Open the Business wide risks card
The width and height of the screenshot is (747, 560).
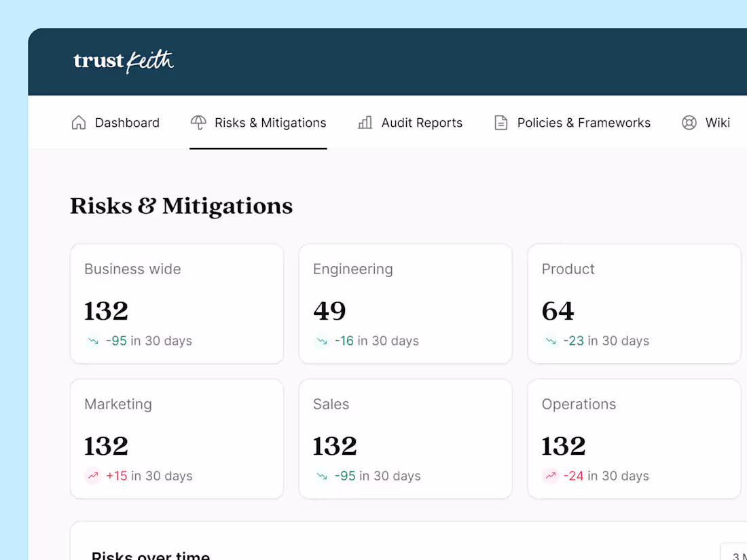(177, 303)
